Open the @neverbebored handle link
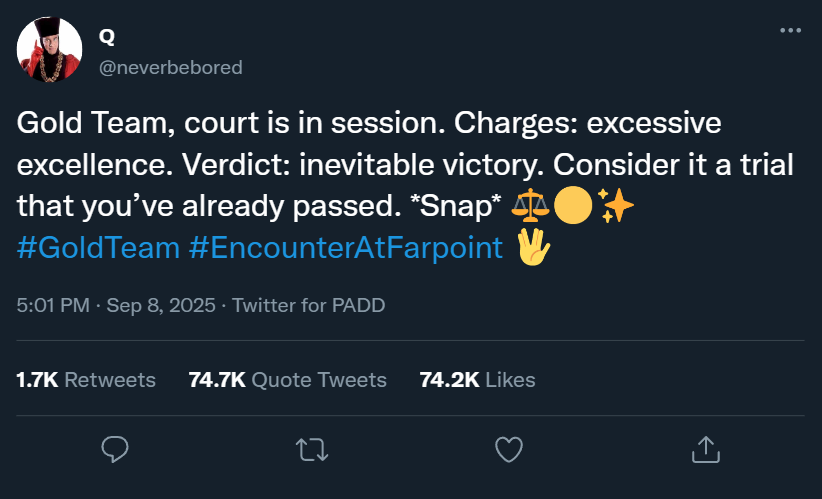Viewport: 822px width, 499px height. point(170,67)
